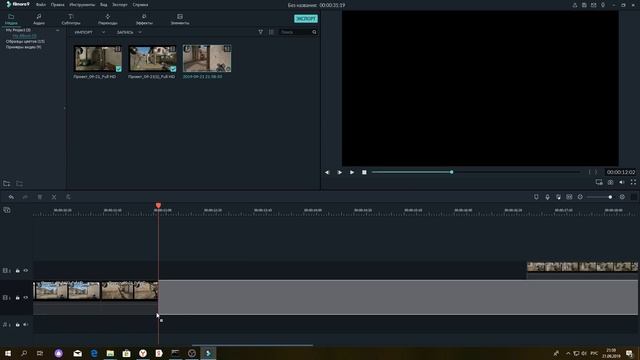The width and height of the screenshot is (640, 360).
Task: Click the manage tracks icon above track headers
Action: [x=7, y=210]
